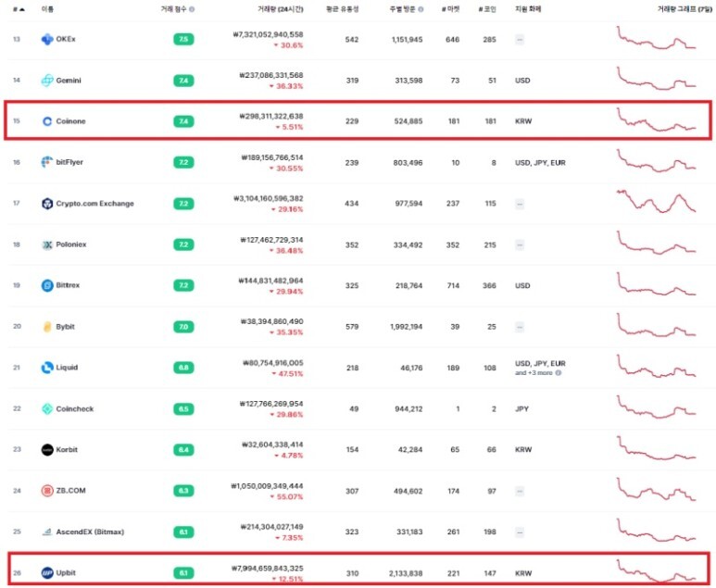Open the Coincheck exchange link
Screen dimensions: 716x588
coord(75,408)
